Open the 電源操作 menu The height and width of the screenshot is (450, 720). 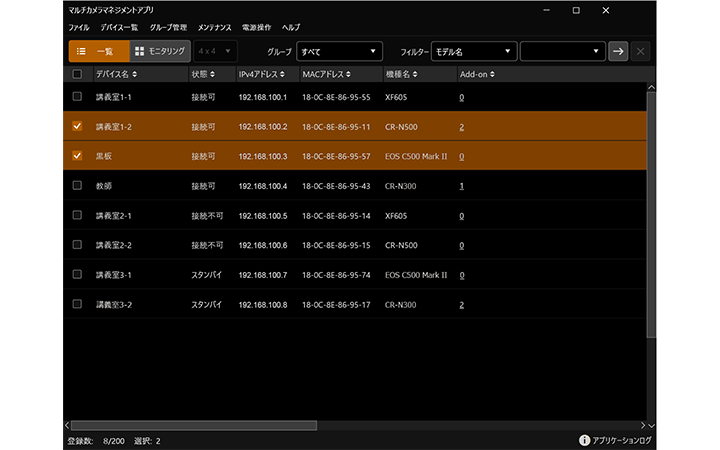257,27
